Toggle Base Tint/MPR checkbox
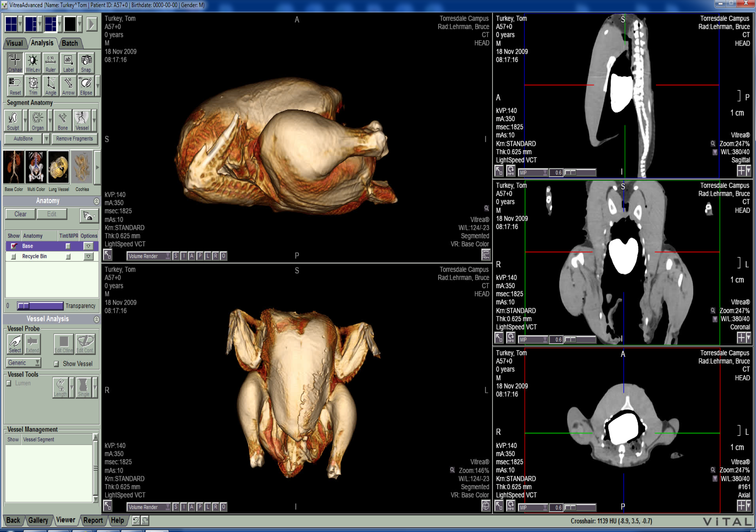This screenshot has height=532, width=756. [68, 246]
